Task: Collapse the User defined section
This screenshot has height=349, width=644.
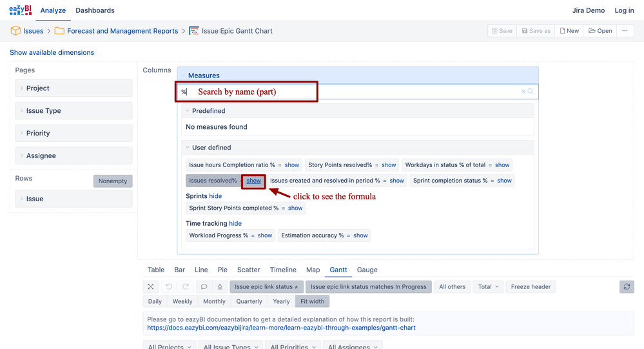Action: 188,147
